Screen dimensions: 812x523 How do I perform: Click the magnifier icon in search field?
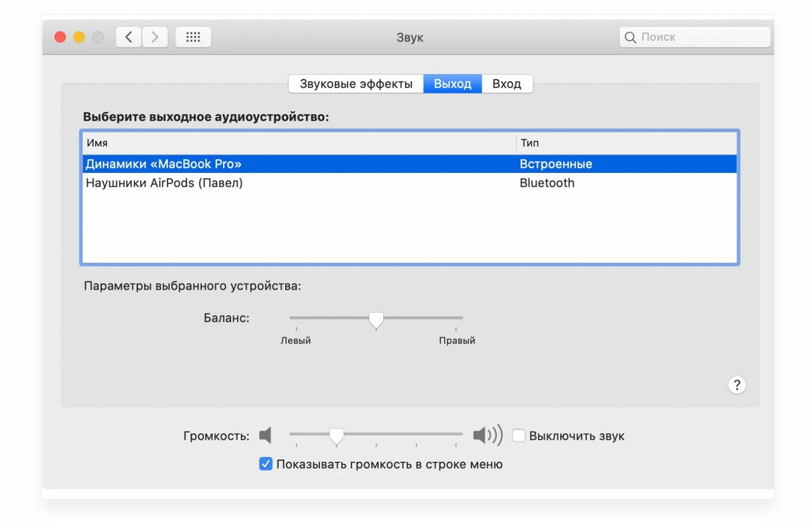[x=630, y=37]
